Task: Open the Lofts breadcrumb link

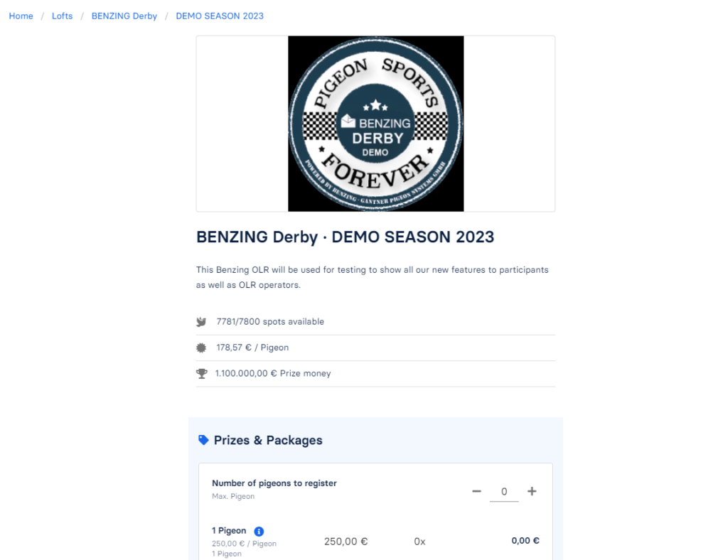Action: point(62,16)
